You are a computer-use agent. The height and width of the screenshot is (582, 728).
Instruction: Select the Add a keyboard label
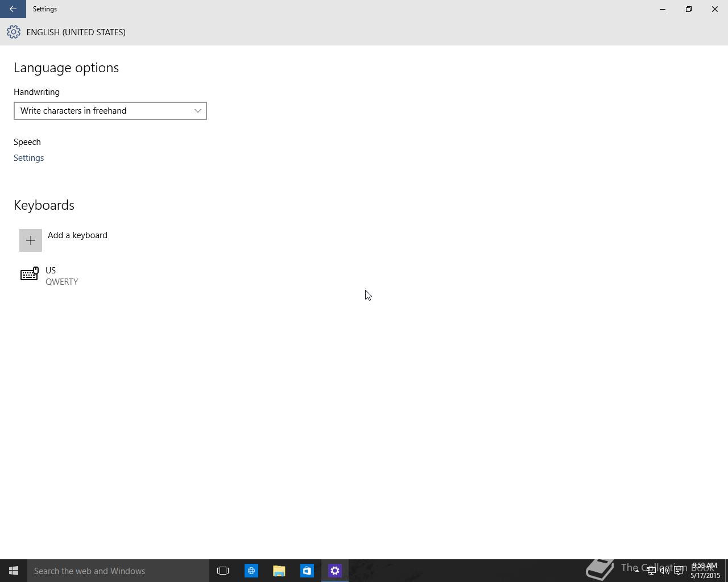click(x=77, y=235)
